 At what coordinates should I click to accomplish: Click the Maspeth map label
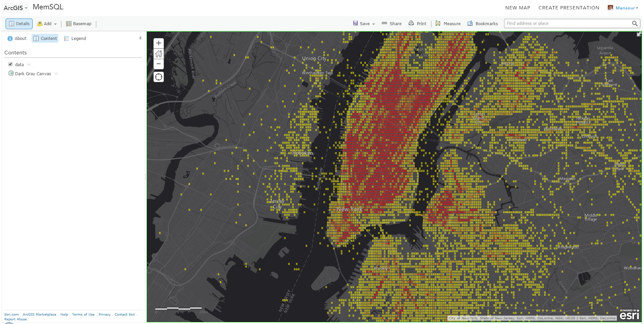click(x=568, y=179)
